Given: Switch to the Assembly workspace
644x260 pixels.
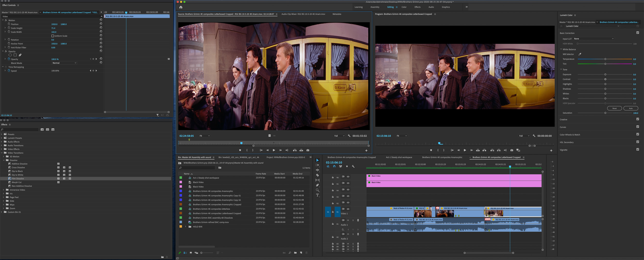Looking at the screenshot, I should [x=375, y=7].
